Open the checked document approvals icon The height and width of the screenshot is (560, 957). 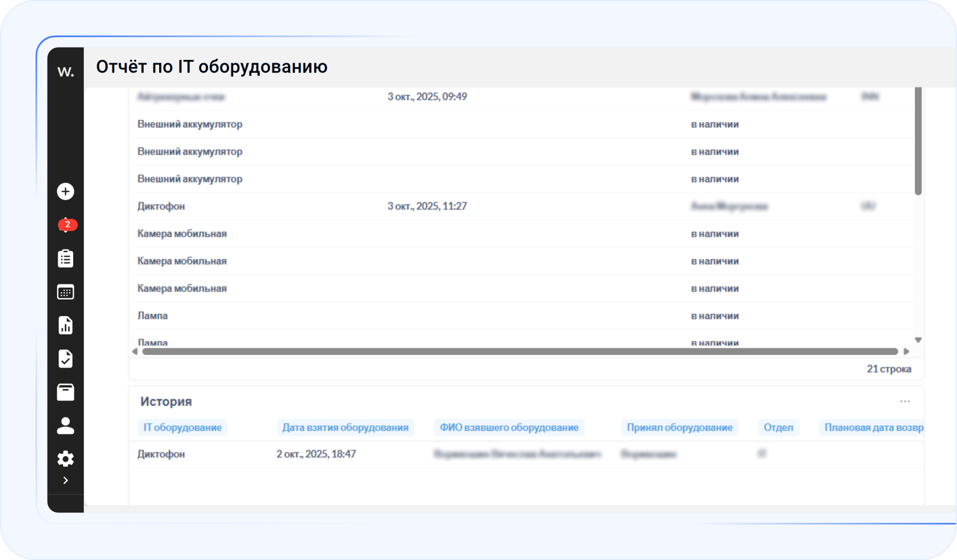[x=65, y=359]
